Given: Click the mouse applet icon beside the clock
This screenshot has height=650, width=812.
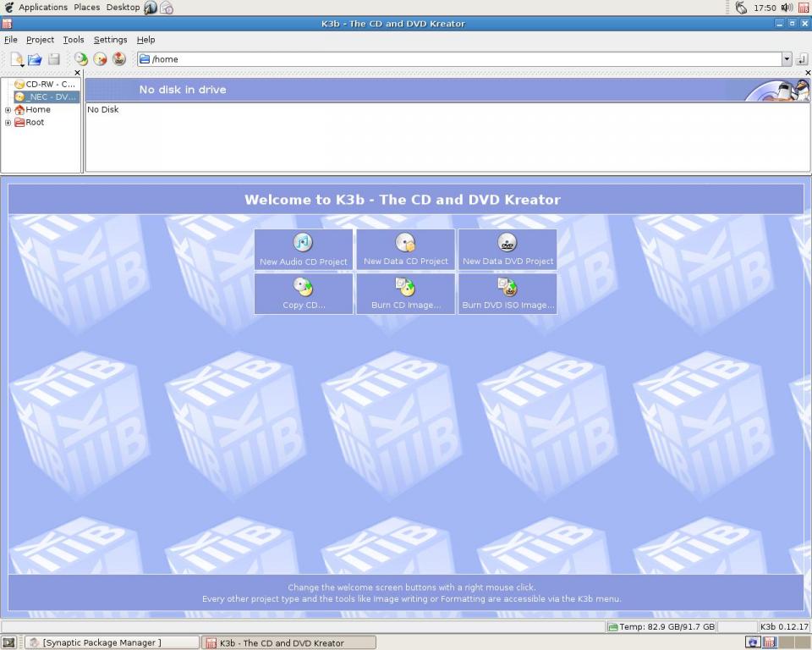Looking at the screenshot, I should [741, 8].
